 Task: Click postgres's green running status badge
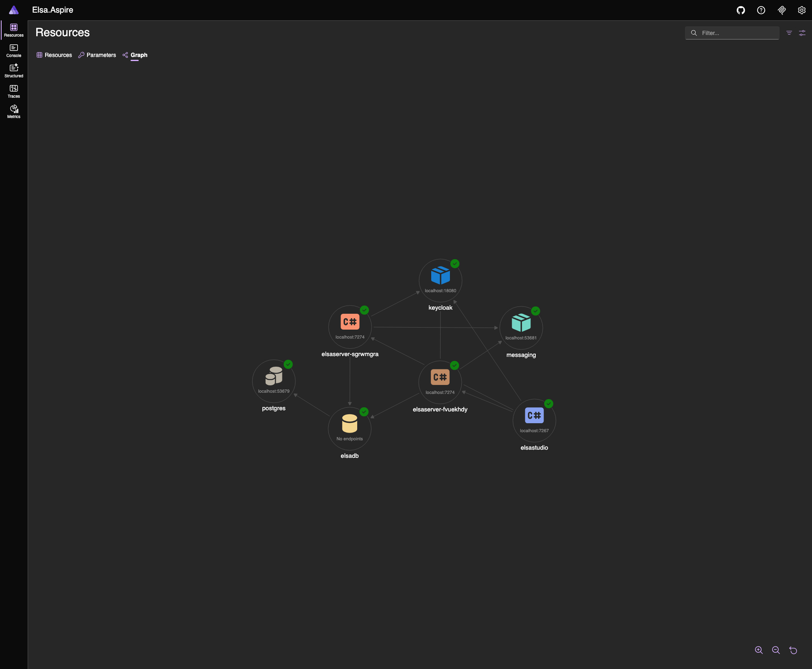point(288,364)
